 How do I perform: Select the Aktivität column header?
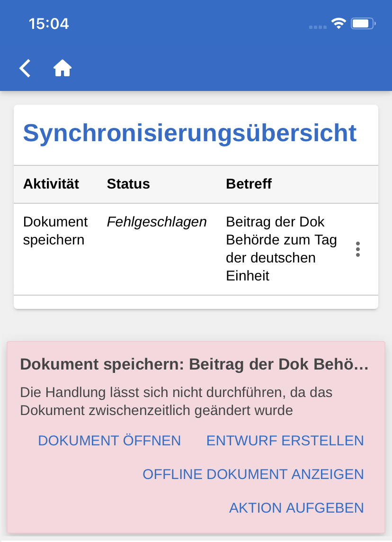point(51,184)
